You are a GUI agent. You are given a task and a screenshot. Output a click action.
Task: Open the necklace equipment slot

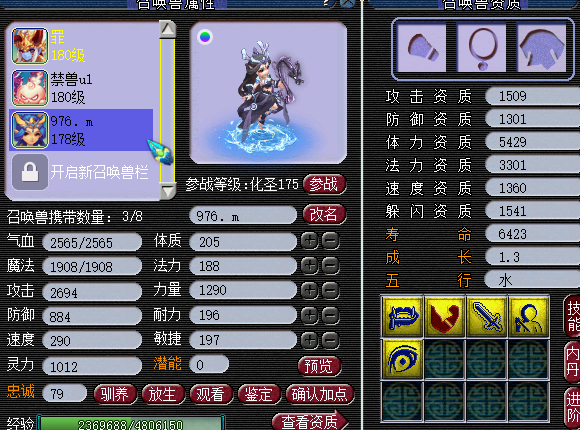[x=481, y=48]
